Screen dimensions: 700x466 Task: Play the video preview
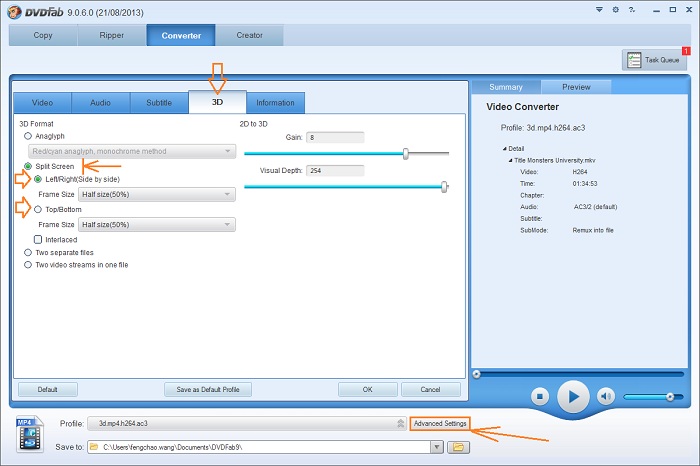coord(573,396)
